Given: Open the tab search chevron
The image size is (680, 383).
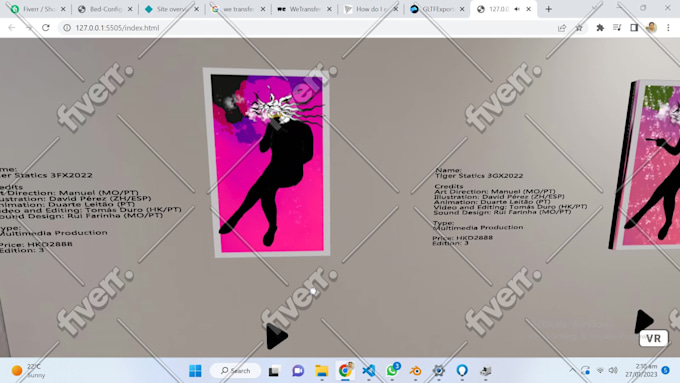Looking at the screenshot, I should click(x=595, y=8).
